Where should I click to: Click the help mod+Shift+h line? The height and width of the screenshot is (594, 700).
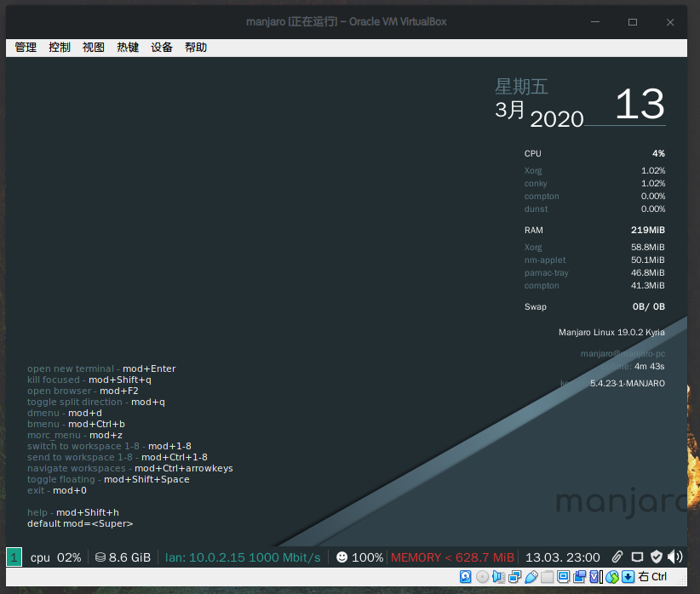point(73,512)
